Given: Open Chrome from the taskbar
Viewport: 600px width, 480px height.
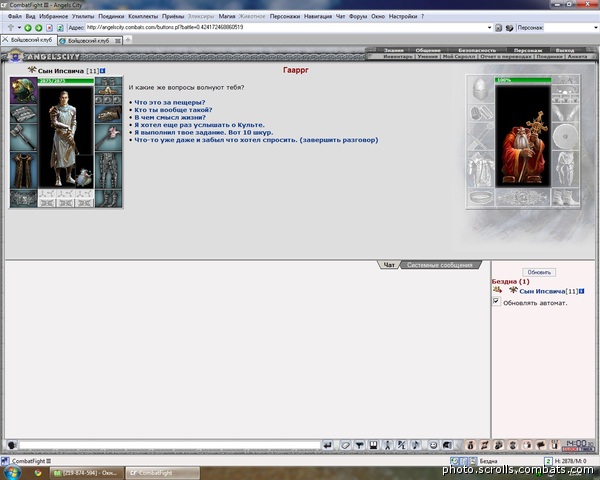Looking at the screenshot, I should click(x=38, y=473).
